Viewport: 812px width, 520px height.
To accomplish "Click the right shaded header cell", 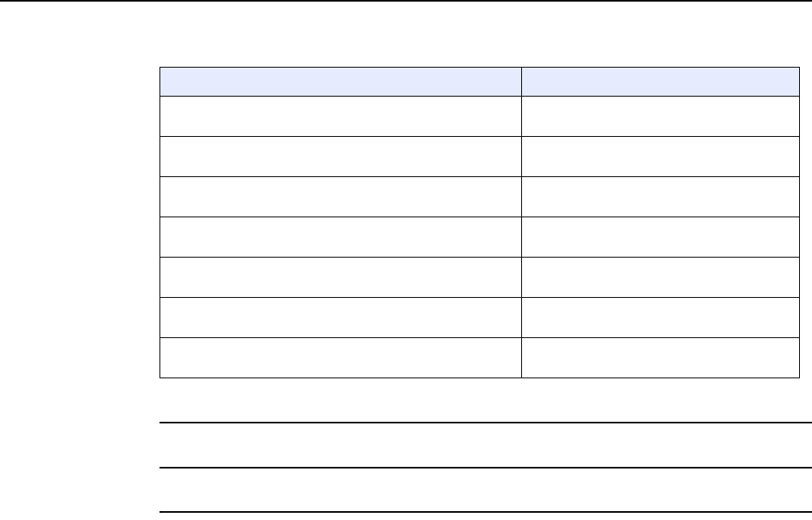I will [x=661, y=82].
